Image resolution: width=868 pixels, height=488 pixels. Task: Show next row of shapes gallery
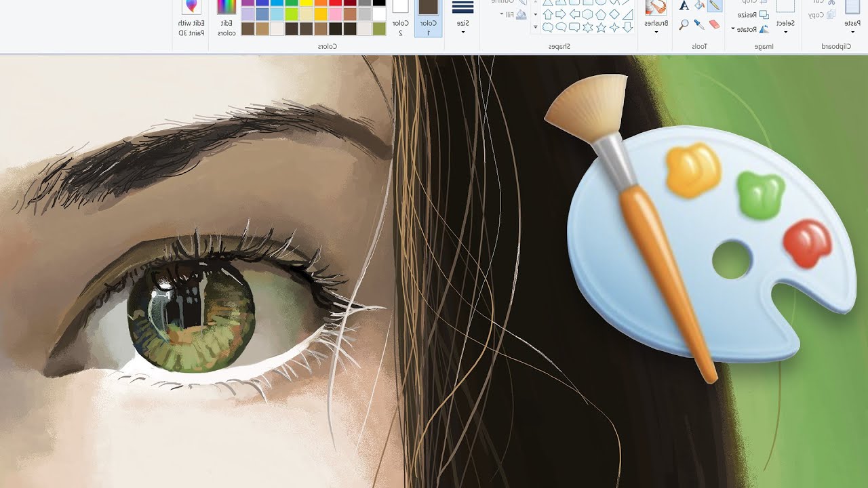click(x=536, y=14)
